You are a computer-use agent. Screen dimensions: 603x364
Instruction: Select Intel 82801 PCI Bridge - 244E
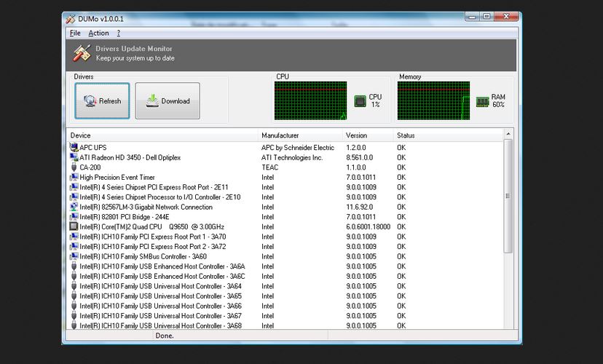[125, 217]
